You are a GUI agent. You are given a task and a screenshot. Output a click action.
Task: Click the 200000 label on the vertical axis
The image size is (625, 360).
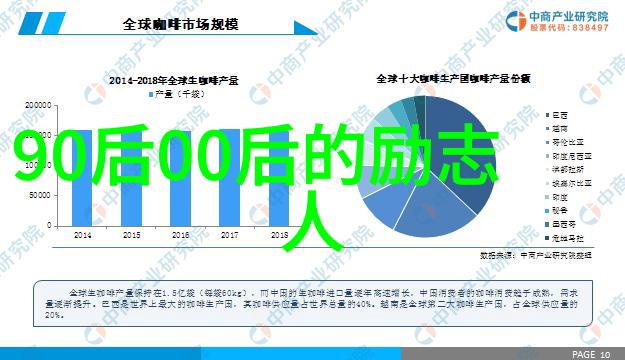38,105
